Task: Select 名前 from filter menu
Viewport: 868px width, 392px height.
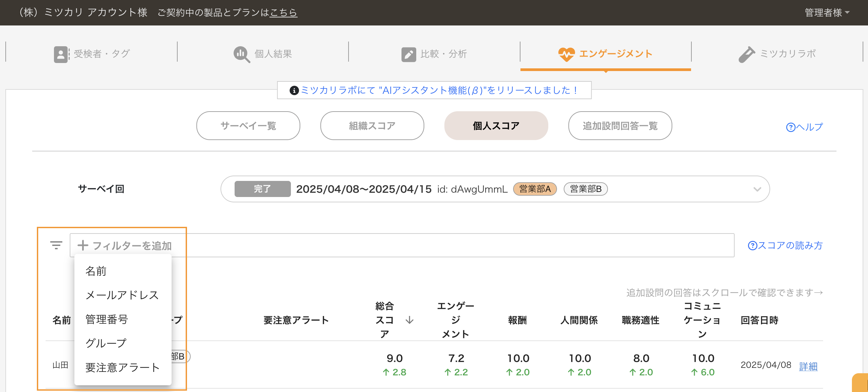Action: point(96,271)
